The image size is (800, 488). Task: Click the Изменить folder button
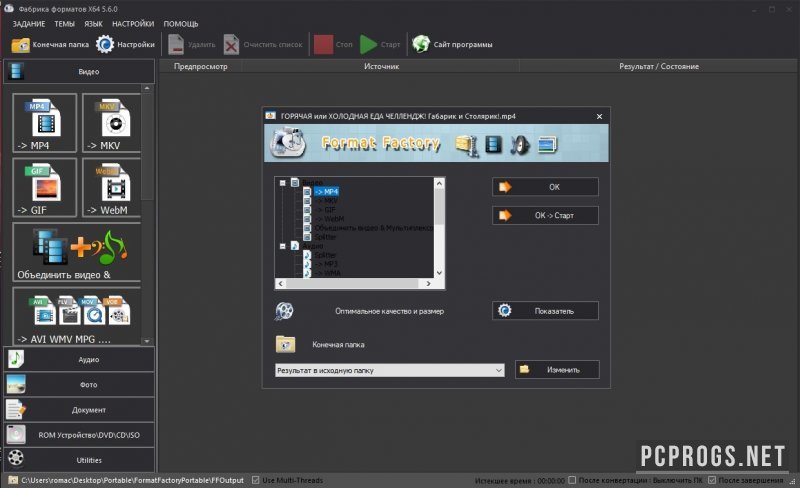tap(557, 370)
